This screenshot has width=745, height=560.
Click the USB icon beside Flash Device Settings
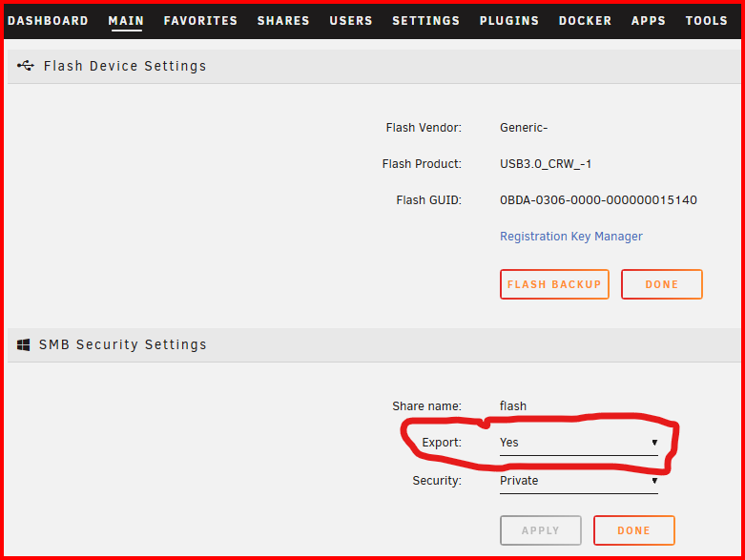coord(26,66)
